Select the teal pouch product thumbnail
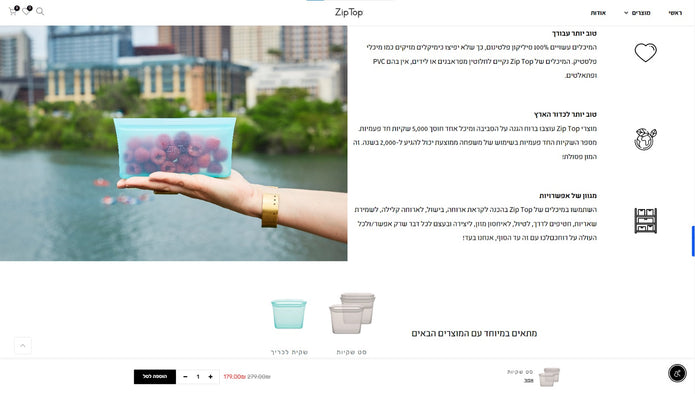 pyautogui.click(x=289, y=314)
